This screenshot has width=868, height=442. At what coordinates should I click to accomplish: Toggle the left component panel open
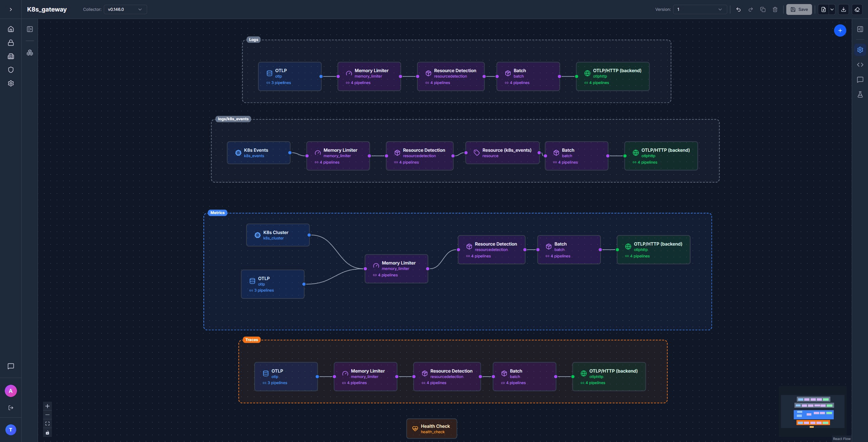[30, 29]
